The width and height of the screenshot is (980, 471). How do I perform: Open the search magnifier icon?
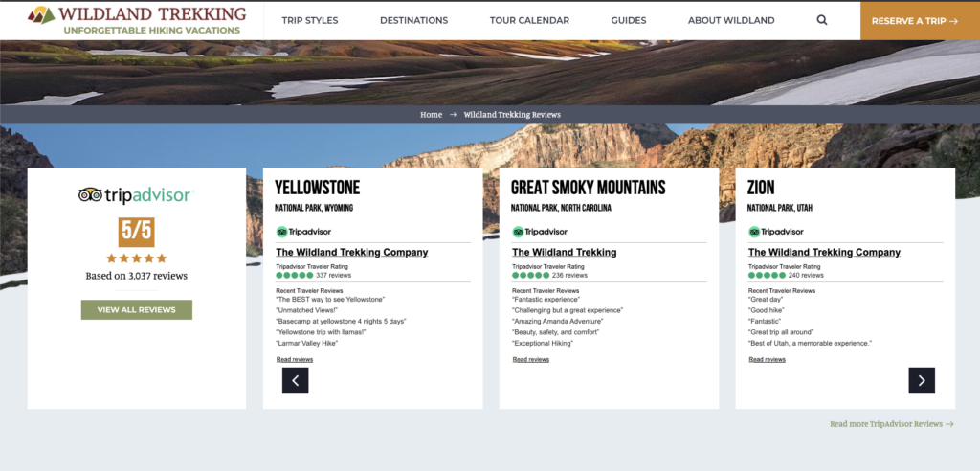(x=822, y=20)
